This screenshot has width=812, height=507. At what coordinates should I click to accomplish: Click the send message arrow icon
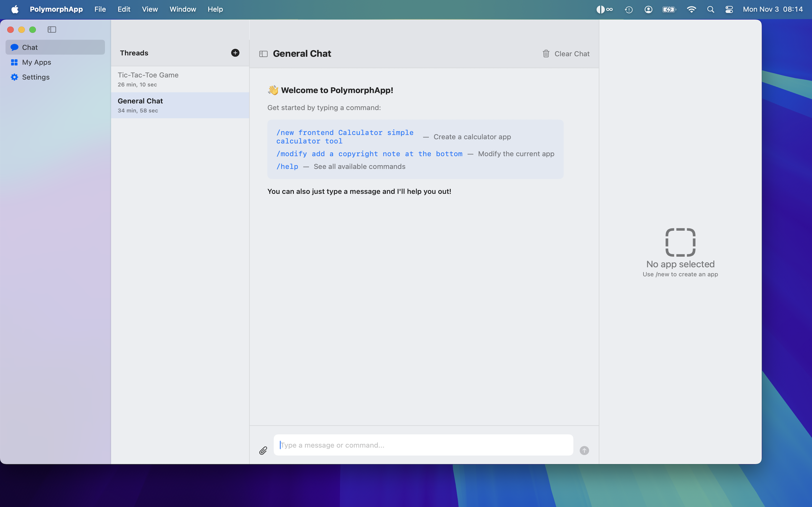coord(584,450)
